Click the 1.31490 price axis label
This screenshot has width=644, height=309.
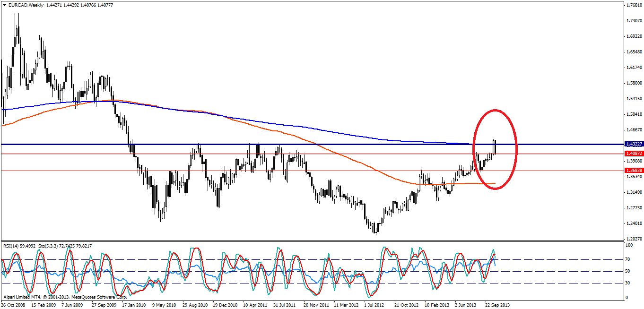click(x=634, y=192)
